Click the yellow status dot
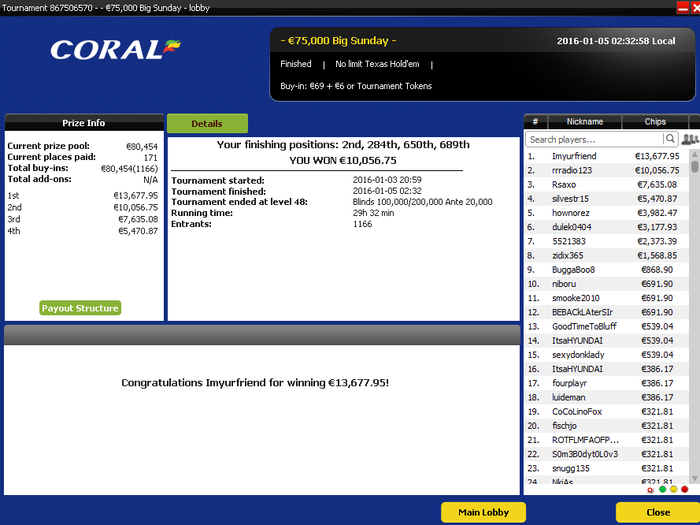This screenshot has height=525, width=700. pos(673,489)
